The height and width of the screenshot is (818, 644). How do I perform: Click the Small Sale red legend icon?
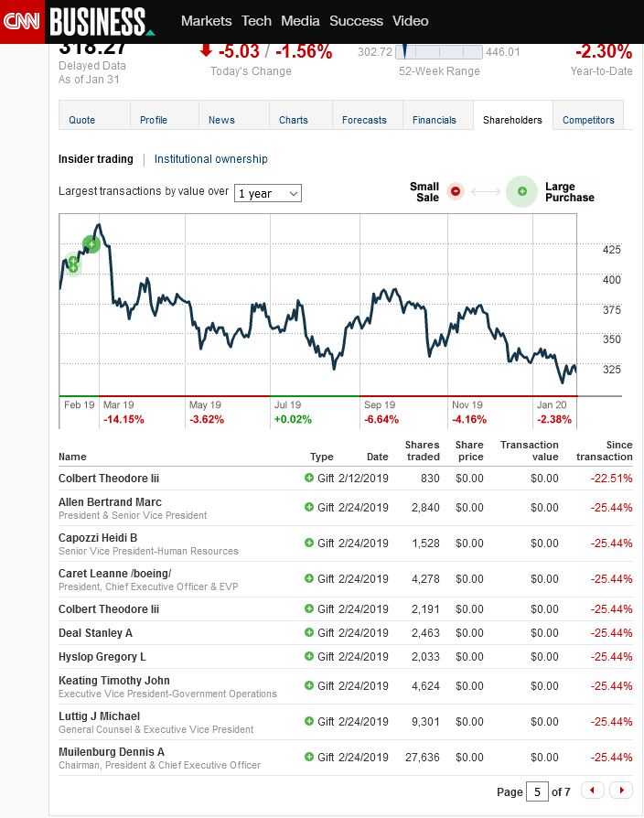pyautogui.click(x=456, y=191)
